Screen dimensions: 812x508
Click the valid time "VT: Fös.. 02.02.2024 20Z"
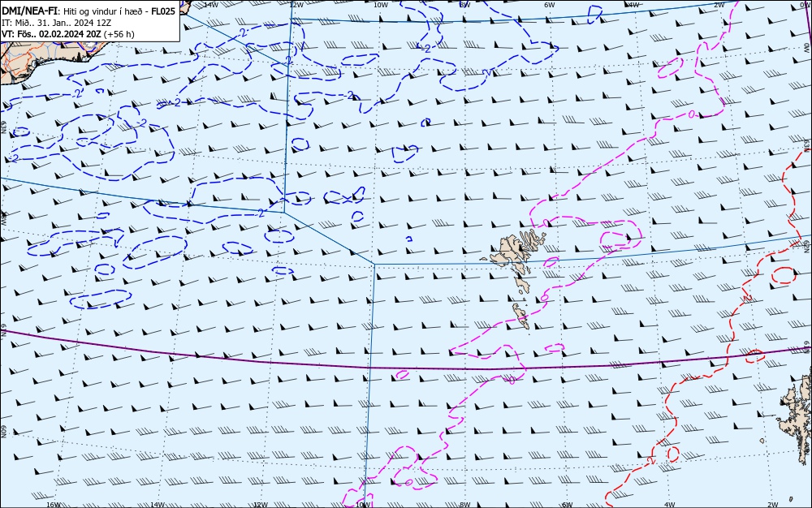(51, 34)
